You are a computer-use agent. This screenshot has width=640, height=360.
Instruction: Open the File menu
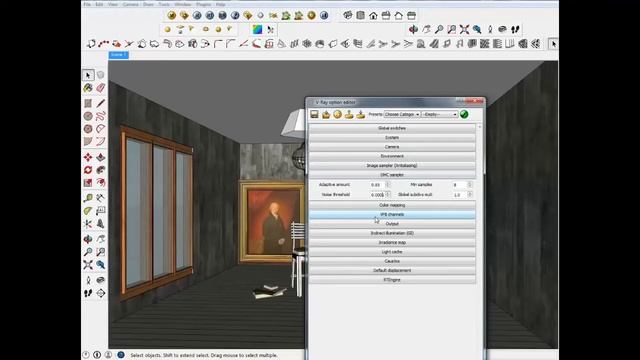coord(87,4)
